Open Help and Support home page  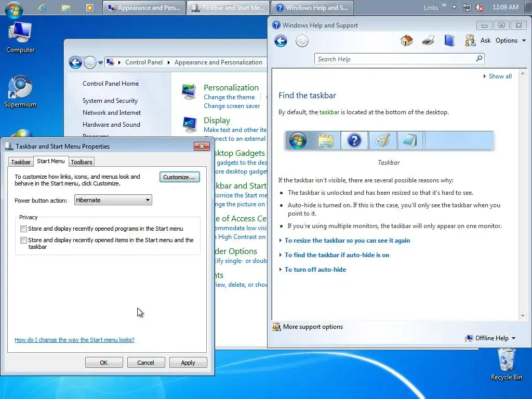tap(406, 41)
